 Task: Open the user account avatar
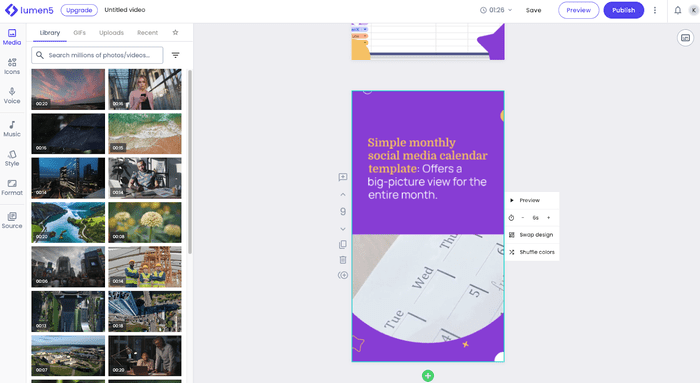694,10
